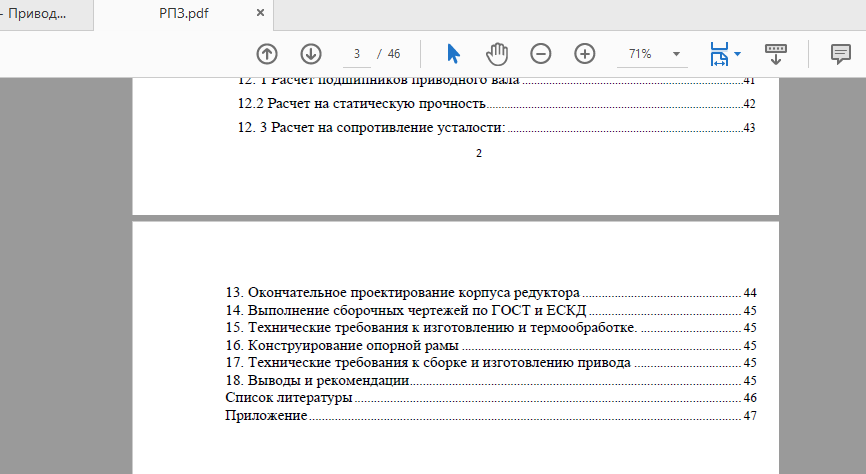This screenshot has width=866, height=474.
Task: Expand the 71% zoom level dropdown
Action: pyautogui.click(x=676, y=54)
